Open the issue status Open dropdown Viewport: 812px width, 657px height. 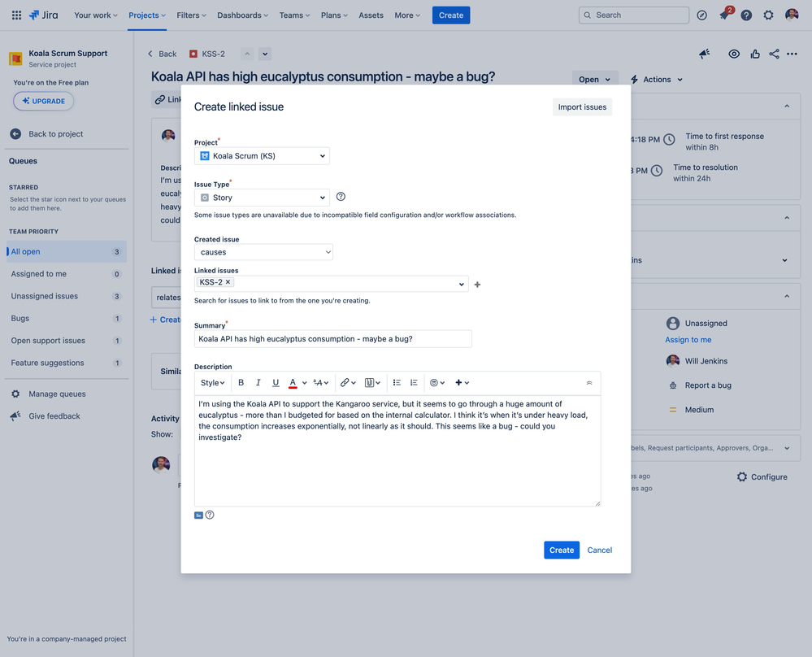point(595,79)
